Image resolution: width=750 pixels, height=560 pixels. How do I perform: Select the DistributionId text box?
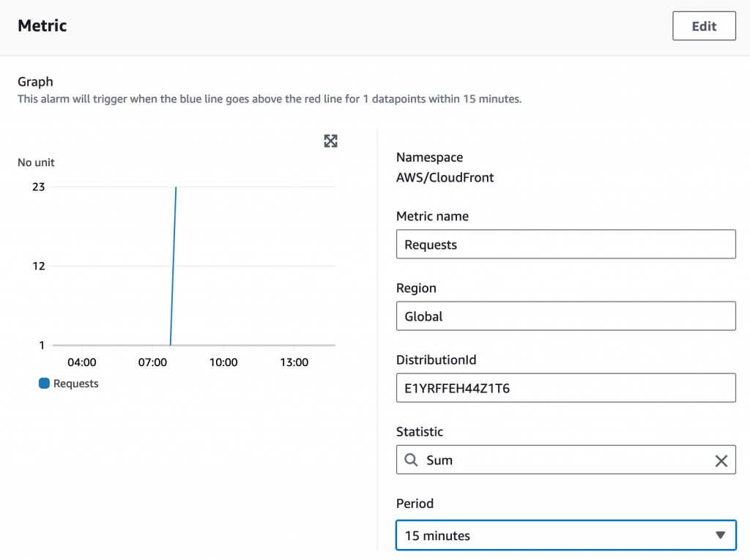565,388
